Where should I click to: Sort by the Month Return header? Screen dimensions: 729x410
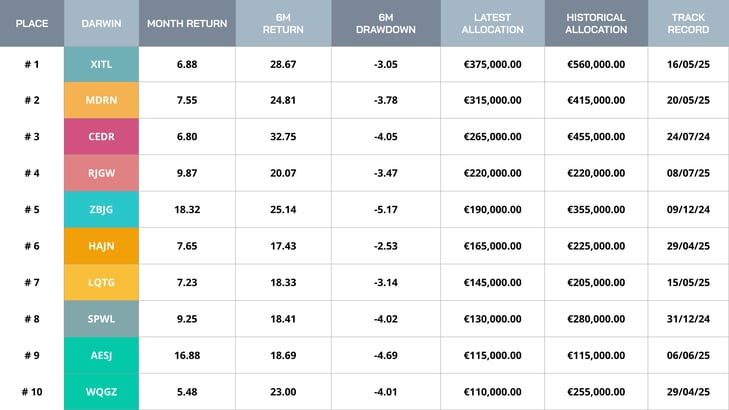coord(187,23)
